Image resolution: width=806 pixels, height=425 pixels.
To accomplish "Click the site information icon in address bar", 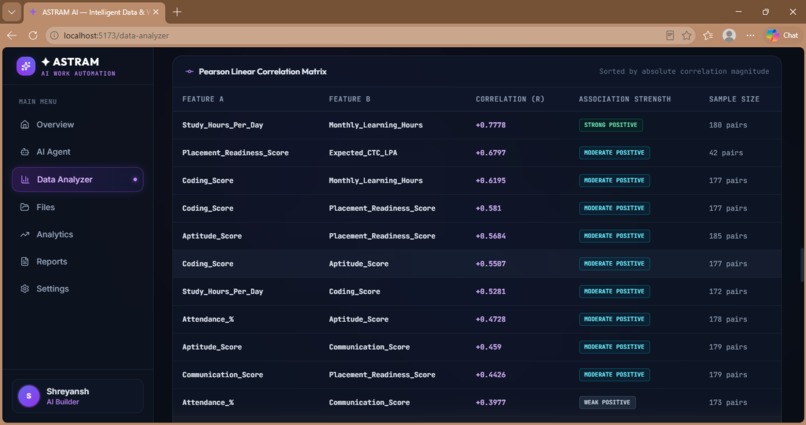I will coord(54,35).
